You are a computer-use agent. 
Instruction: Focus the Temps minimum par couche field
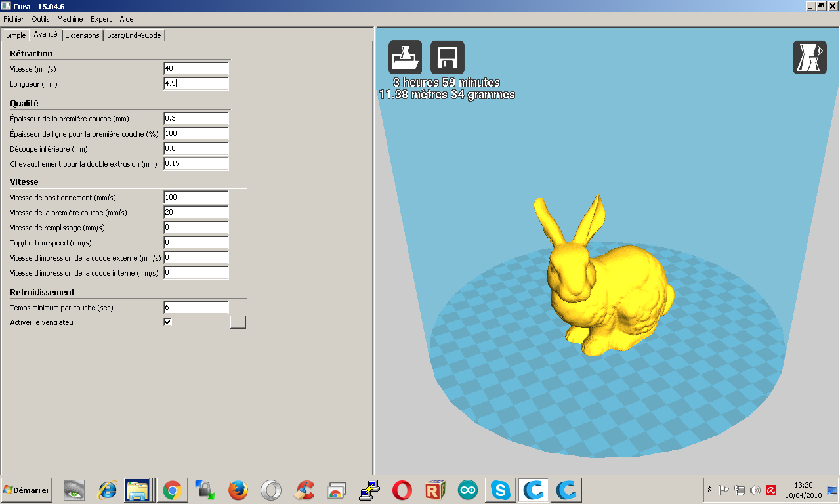coord(196,307)
